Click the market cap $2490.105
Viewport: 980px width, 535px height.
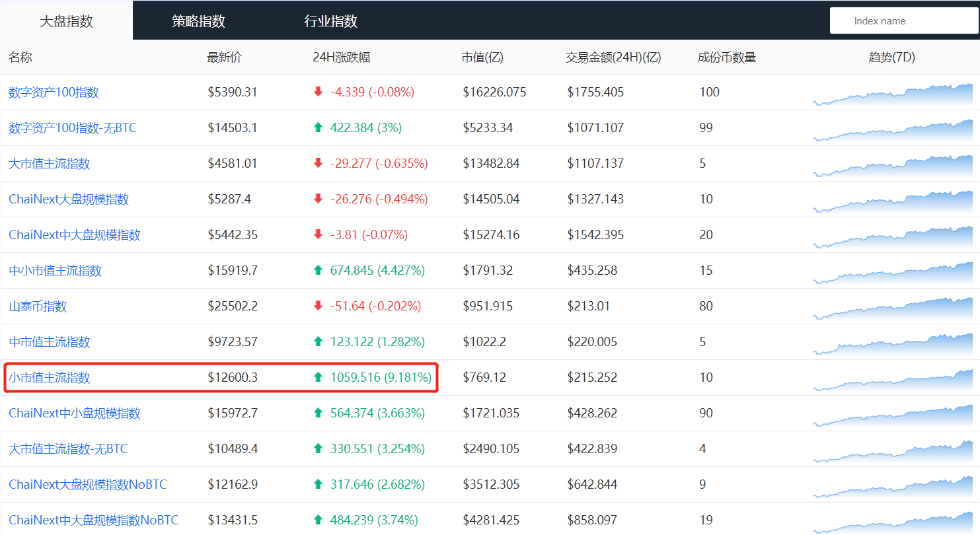tap(491, 449)
